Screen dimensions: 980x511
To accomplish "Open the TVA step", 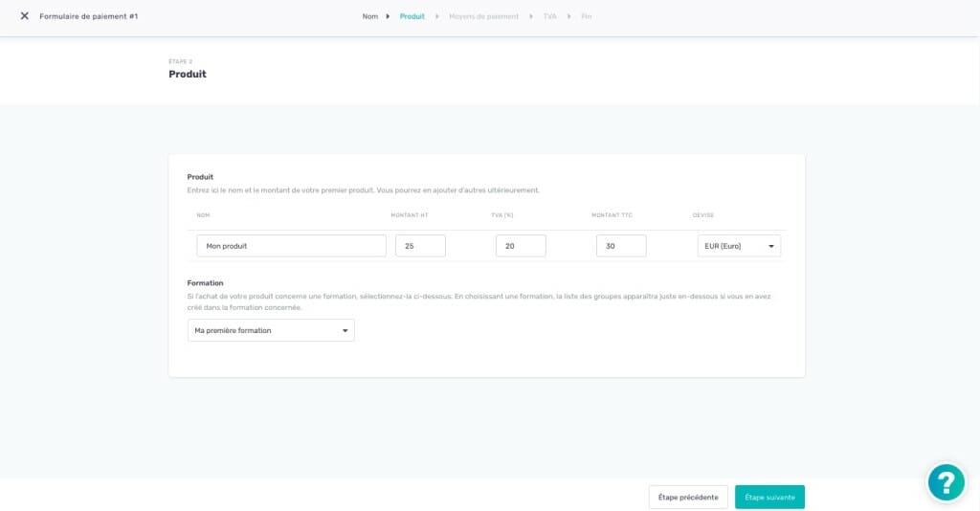I will 550,16.
